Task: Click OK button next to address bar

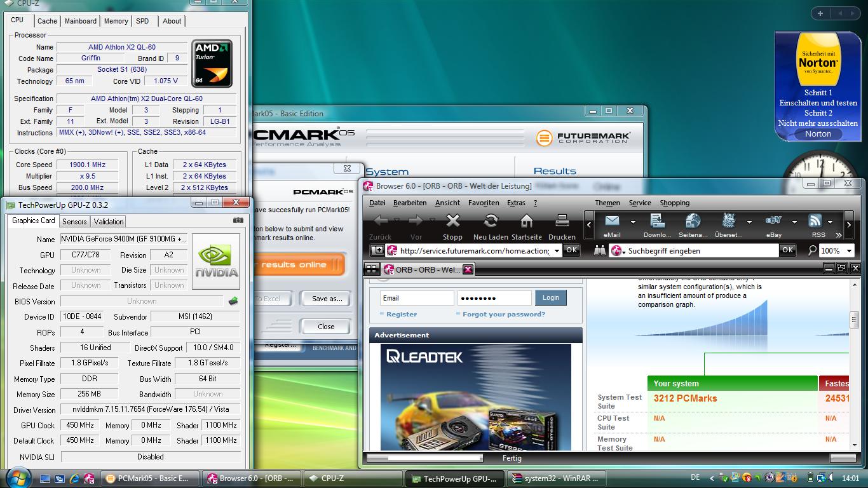Action: pyautogui.click(x=571, y=250)
